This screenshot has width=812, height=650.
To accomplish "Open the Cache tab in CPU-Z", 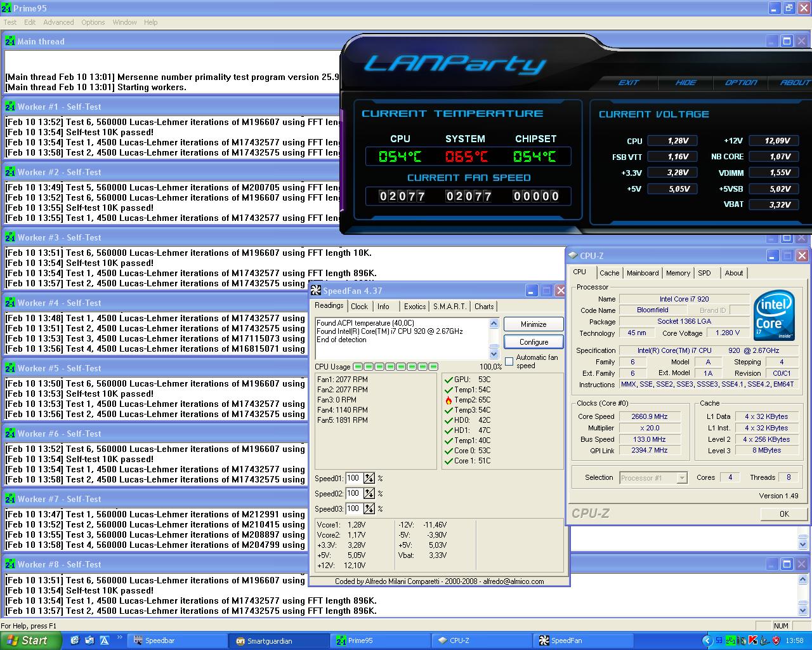I will coord(610,273).
